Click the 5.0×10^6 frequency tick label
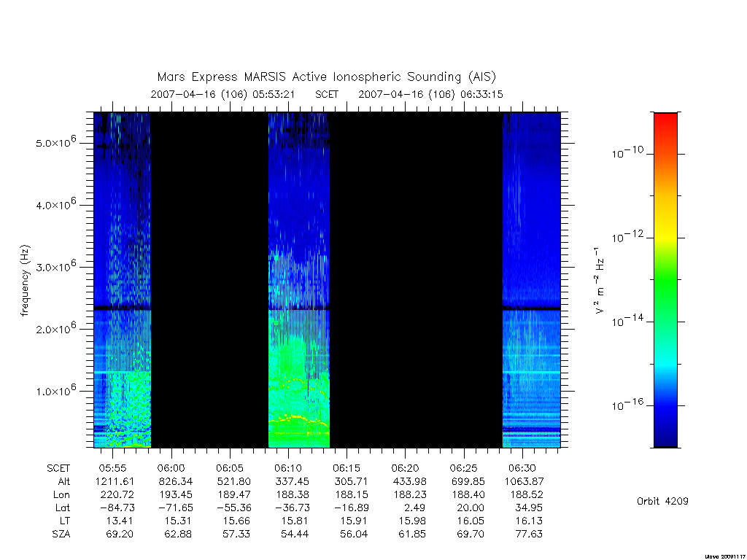Viewport: 747px width, 560px height. pyautogui.click(x=56, y=141)
